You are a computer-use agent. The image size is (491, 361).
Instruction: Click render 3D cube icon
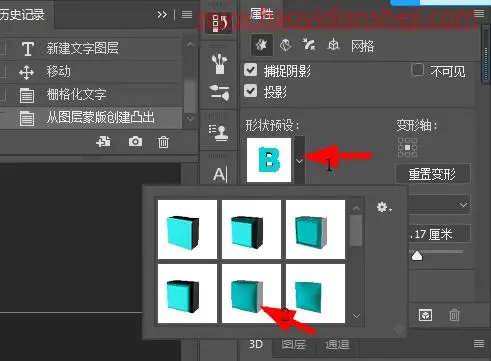[x=425, y=315]
